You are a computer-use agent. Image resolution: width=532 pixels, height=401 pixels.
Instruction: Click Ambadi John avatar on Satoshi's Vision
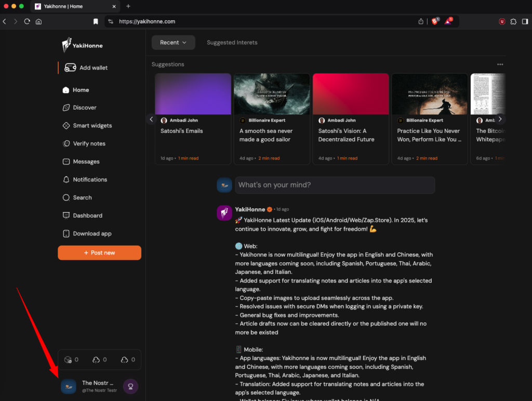322,121
